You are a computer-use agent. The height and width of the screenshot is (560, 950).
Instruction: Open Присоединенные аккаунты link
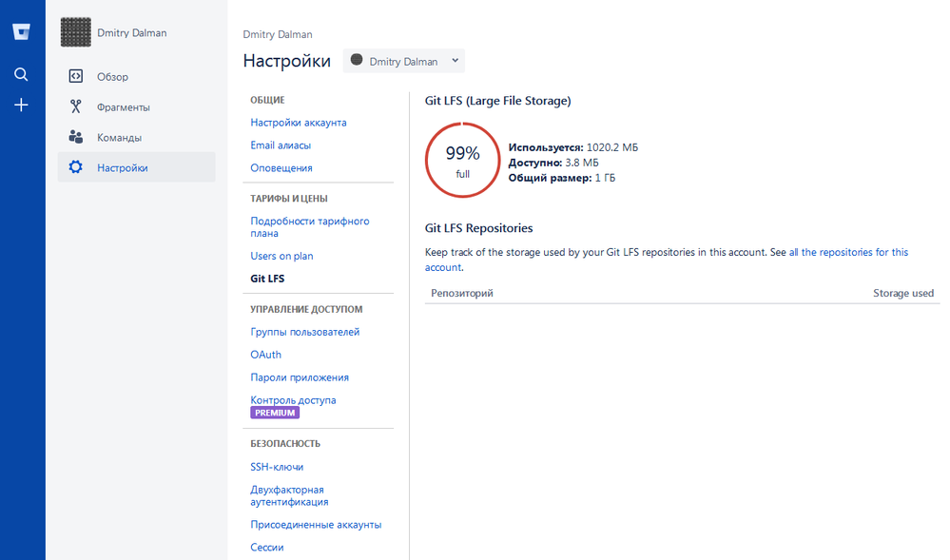coord(317,525)
